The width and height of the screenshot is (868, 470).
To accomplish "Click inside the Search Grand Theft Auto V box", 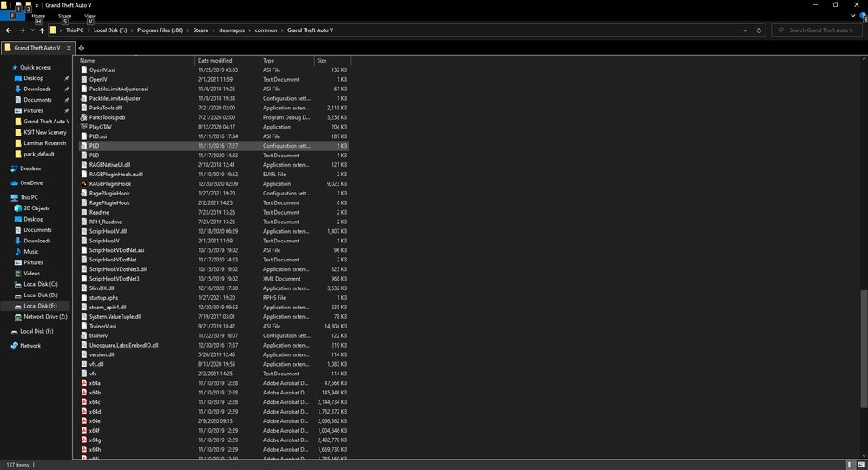I will [817, 30].
